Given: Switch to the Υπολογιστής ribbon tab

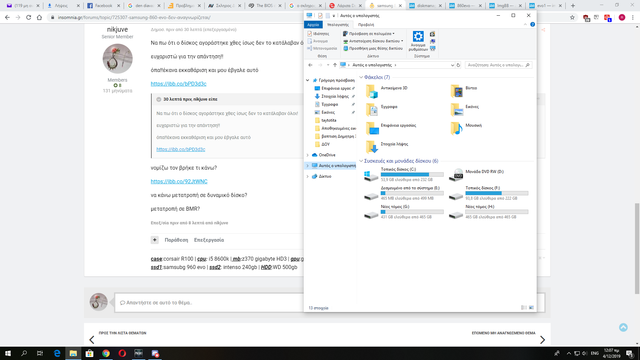Looking at the screenshot, I should (338, 24).
